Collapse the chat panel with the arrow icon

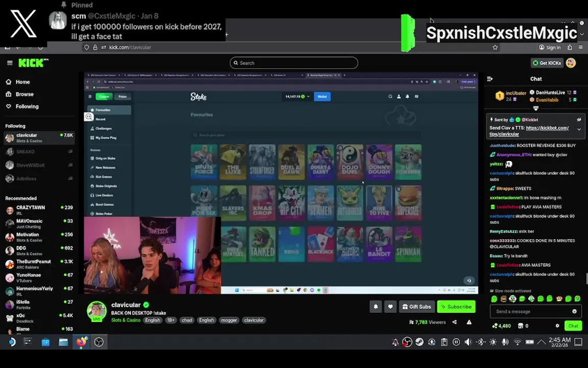(490, 79)
